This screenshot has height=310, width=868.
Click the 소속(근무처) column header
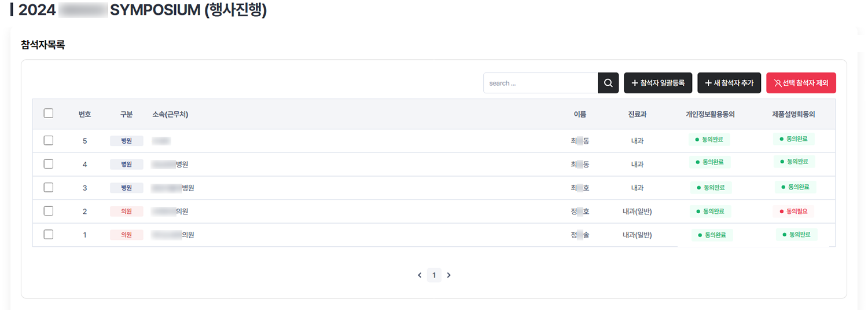click(170, 114)
